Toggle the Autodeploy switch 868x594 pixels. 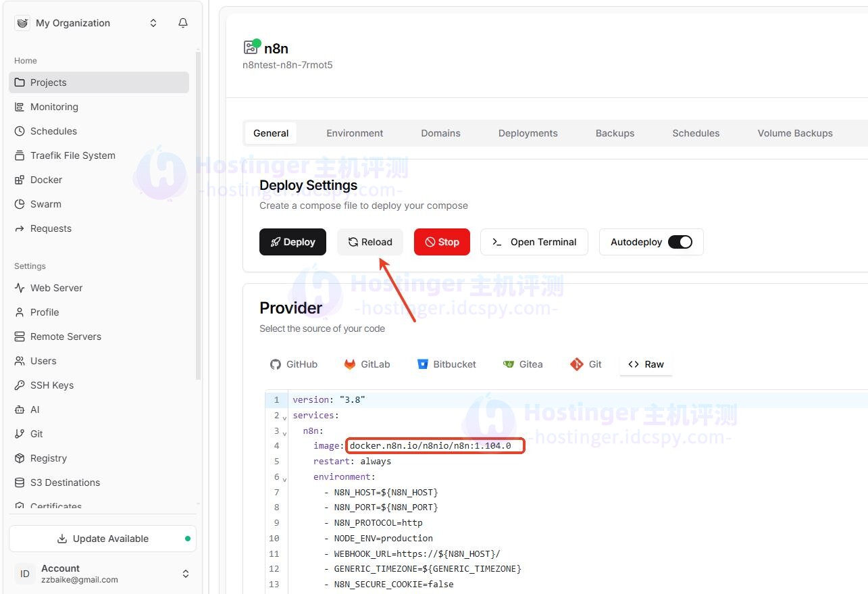pyautogui.click(x=680, y=242)
